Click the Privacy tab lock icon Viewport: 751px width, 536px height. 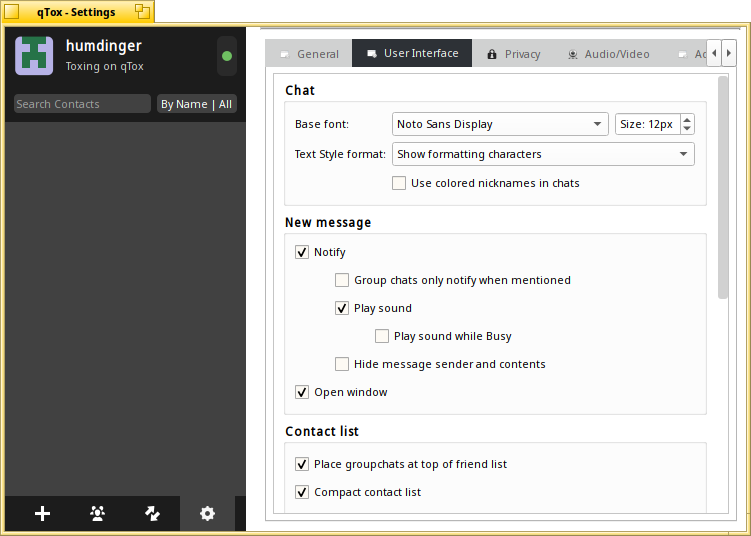coord(492,54)
